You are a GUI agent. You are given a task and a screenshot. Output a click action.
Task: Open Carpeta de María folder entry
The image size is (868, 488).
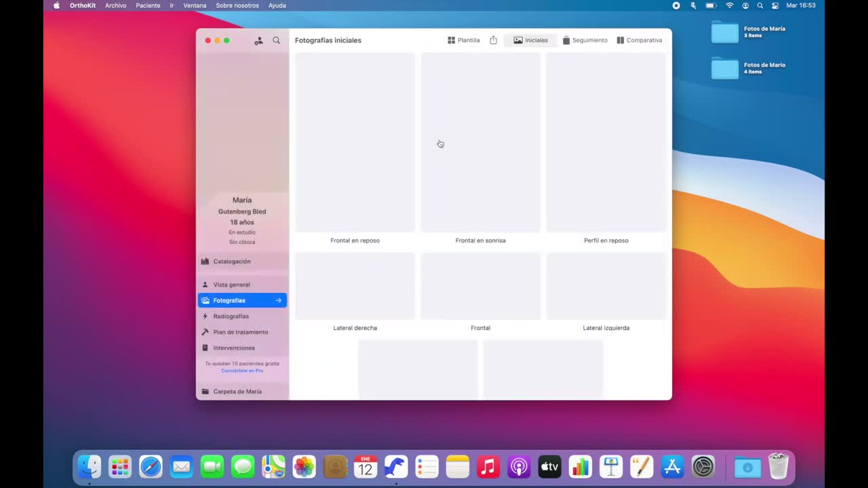[242, 392]
